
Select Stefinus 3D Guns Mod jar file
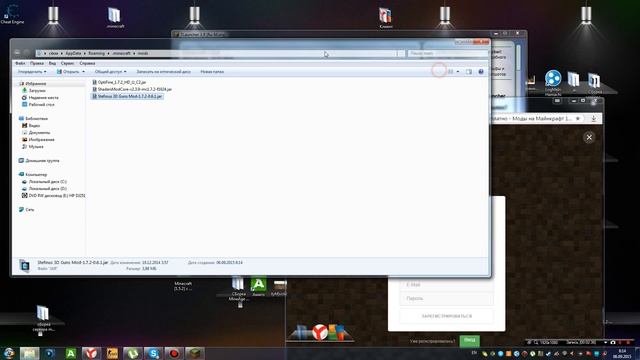click(x=129, y=96)
